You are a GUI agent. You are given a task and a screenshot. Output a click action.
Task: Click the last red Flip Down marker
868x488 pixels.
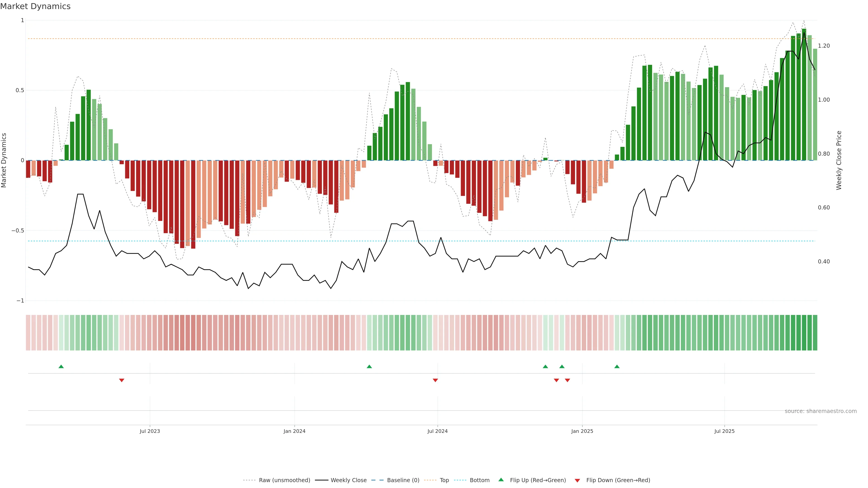(567, 380)
